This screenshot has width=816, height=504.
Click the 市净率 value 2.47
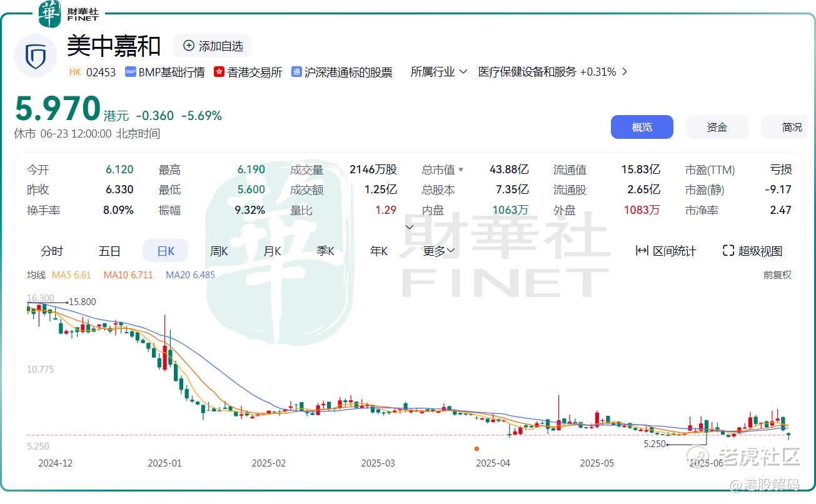click(x=781, y=210)
